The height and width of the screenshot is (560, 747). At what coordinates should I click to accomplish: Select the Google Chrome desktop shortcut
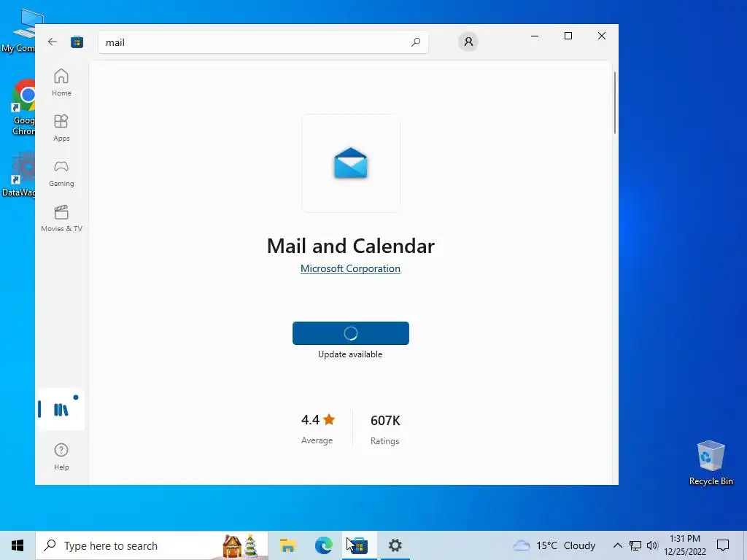pyautogui.click(x=23, y=108)
